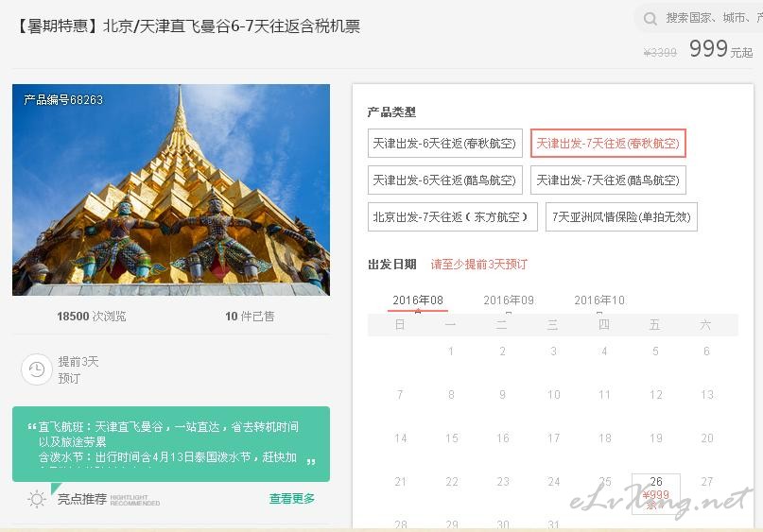
Task: Click the sun icon beside 亮点推荐
Action: pyautogui.click(x=37, y=499)
